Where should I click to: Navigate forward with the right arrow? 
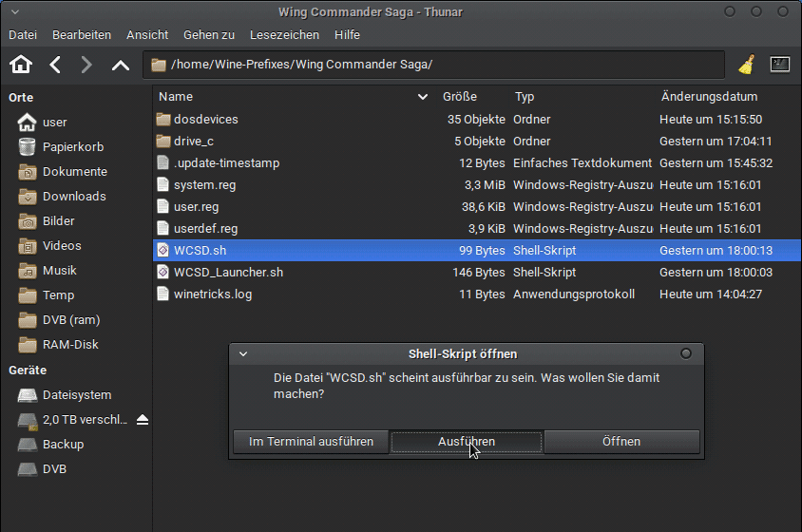coord(86,65)
